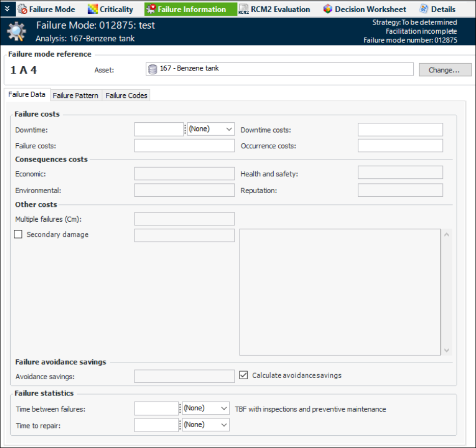Click the Criticality colored matrix icon

tap(93, 9)
